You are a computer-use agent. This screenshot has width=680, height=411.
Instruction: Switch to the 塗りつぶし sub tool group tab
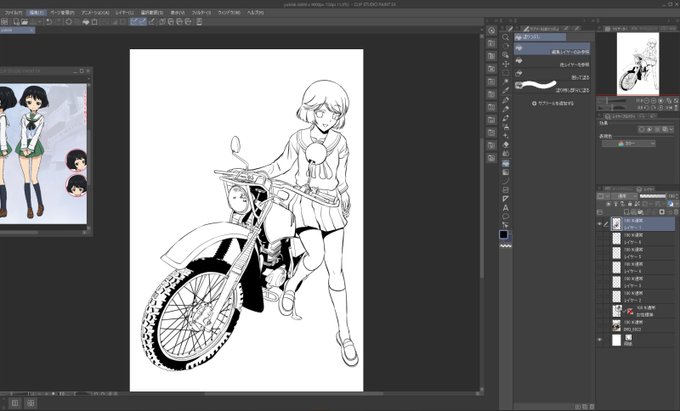tap(539, 37)
